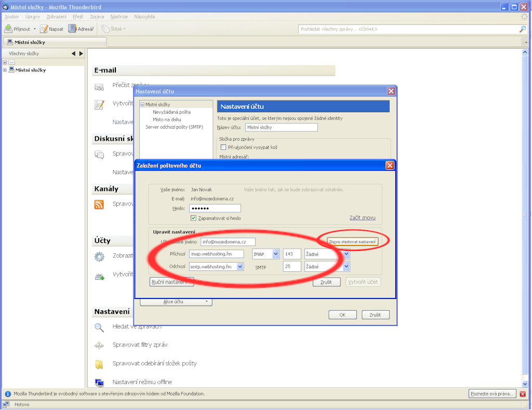The height and width of the screenshot is (410, 532).
Task: Focus the Prohledat všechny zprávy search field
Action: (408, 29)
